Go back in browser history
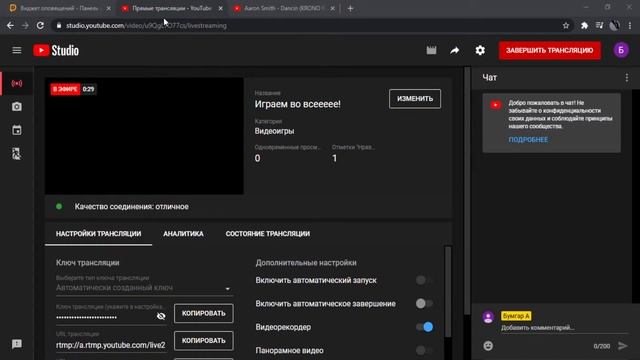This screenshot has width=640, height=360. point(10,25)
